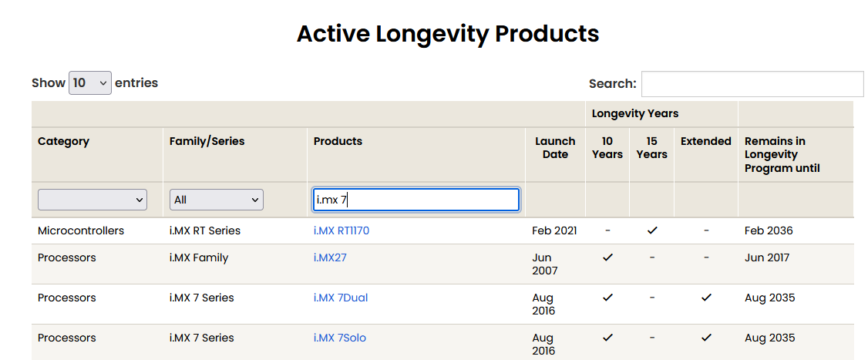Open the Category filter dropdown
The width and height of the screenshot is (868, 360).
tap(93, 200)
